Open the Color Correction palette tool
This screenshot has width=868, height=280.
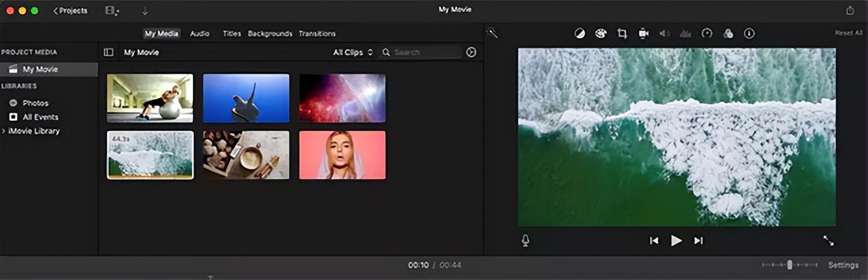[x=601, y=33]
